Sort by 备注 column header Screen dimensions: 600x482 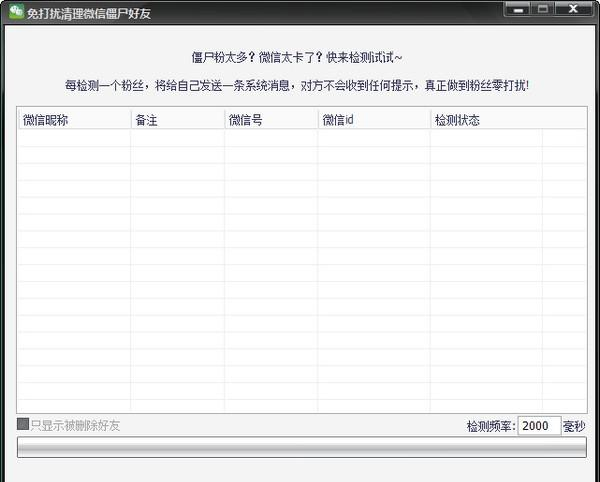pos(178,120)
